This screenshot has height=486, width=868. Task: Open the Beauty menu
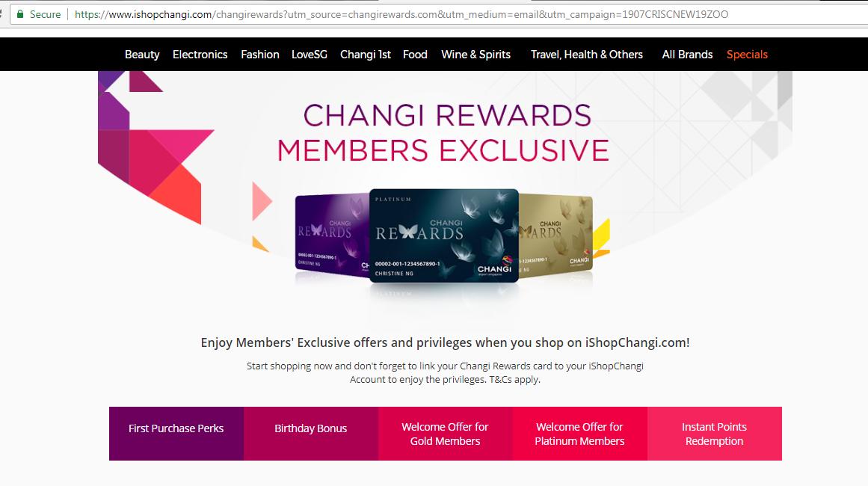[142, 55]
